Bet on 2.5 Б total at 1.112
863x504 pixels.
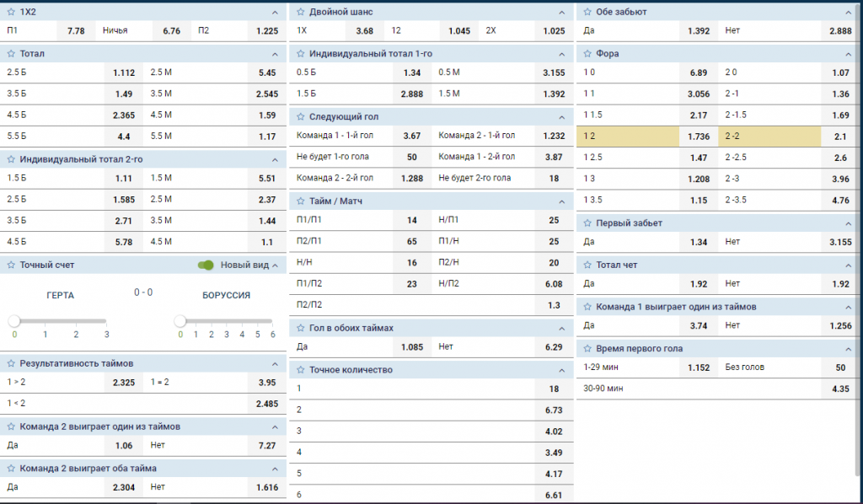click(124, 72)
